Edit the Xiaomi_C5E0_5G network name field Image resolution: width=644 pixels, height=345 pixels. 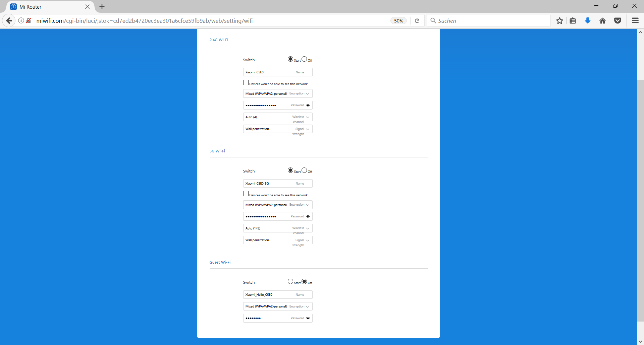[x=278, y=184]
